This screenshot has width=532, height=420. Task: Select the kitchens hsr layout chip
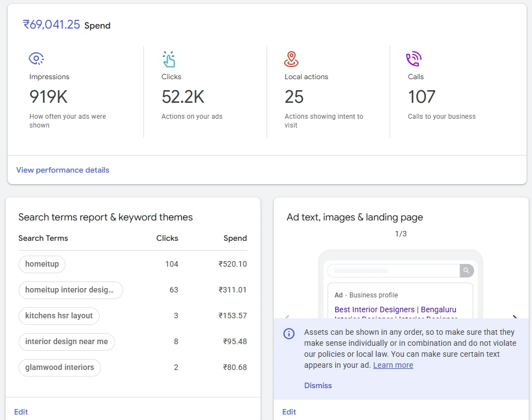point(59,316)
